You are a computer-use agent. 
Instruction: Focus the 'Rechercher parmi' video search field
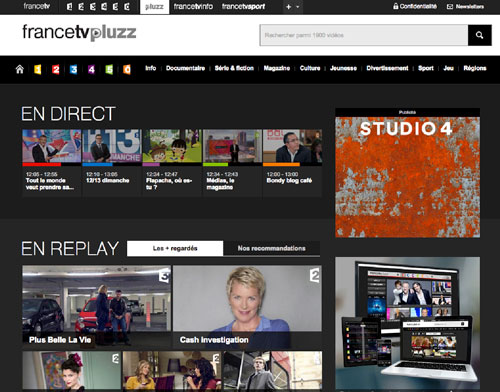point(364,35)
